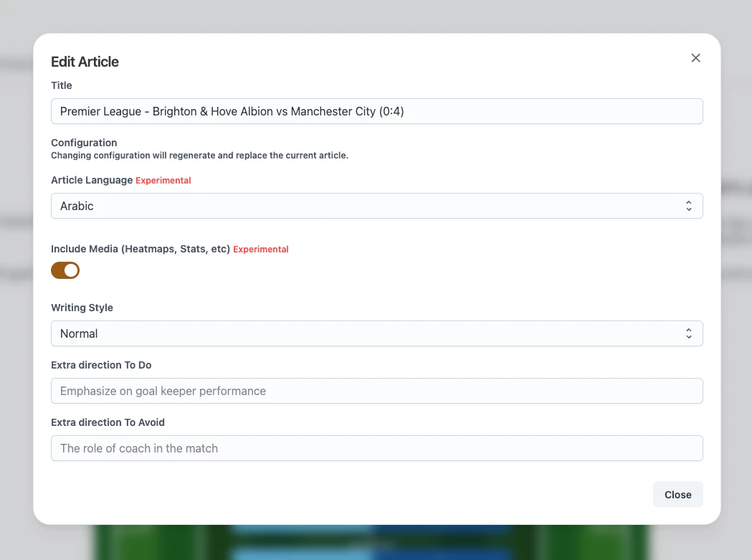Click inside the Title text field
The image size is (752, 560).
376,111
